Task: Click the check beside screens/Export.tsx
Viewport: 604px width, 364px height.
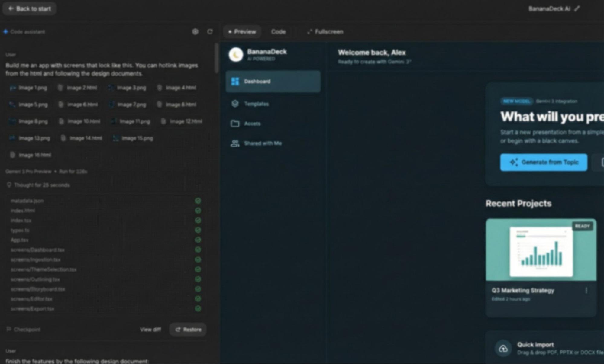Action: click(198, 309)
